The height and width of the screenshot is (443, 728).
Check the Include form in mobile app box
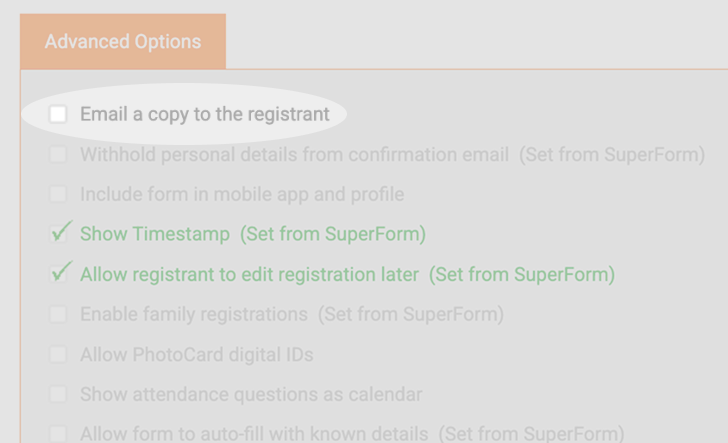pyautogui.click(x=58, y=194)
